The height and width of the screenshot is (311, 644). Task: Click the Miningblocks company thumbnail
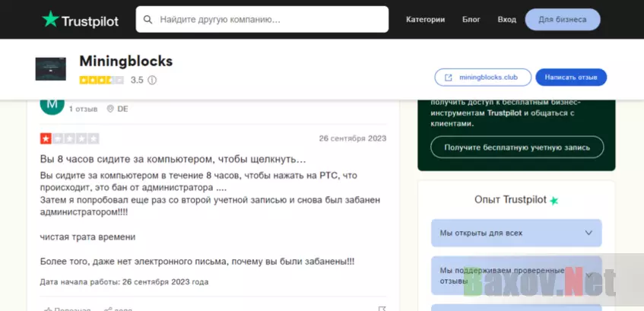[50, 68]
